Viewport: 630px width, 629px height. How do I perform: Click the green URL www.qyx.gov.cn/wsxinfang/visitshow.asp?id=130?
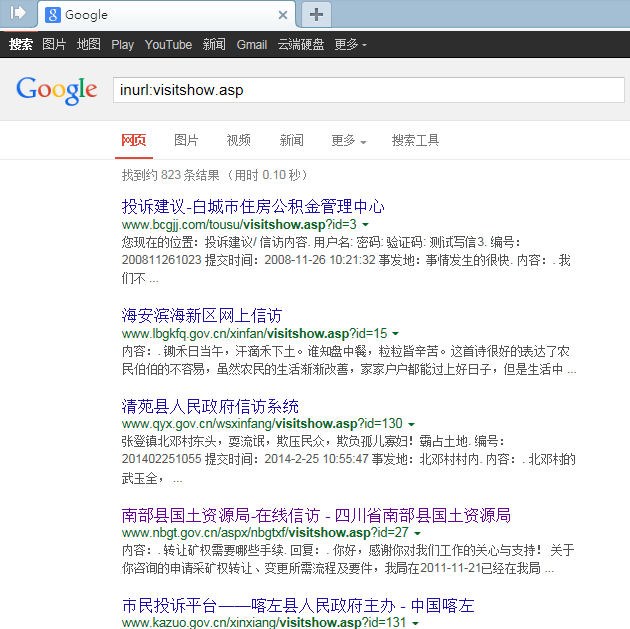(262, 424)
